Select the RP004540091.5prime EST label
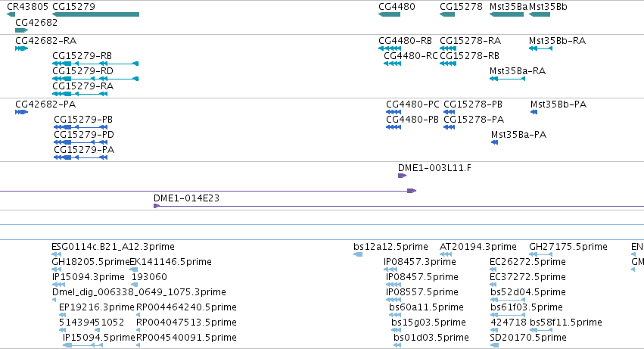Image resolution: width=644 pixels, height=349 pixels. tap(186, 338)
